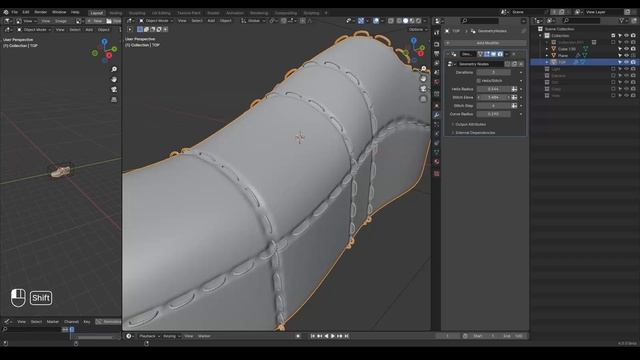Open Output properties tab
Image resolution: width=640 pixels, height=360 pixels.
pos(436,54)
